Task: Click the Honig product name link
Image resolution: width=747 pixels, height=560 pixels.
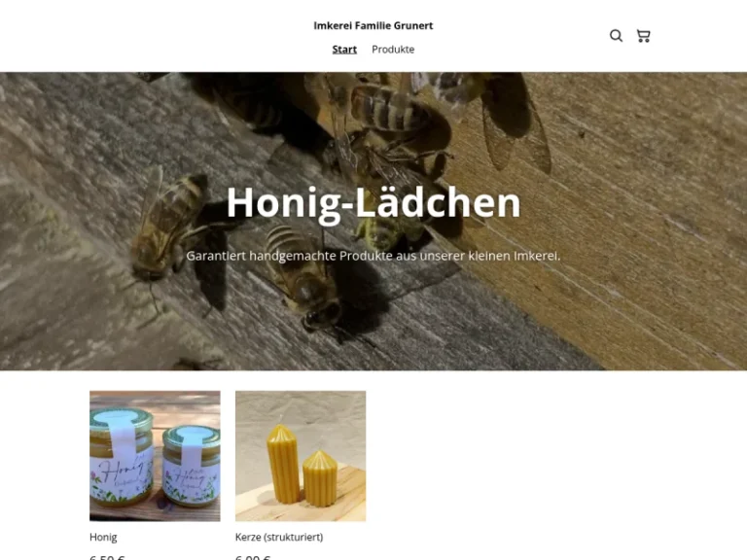Action: [x=103, y=537]
